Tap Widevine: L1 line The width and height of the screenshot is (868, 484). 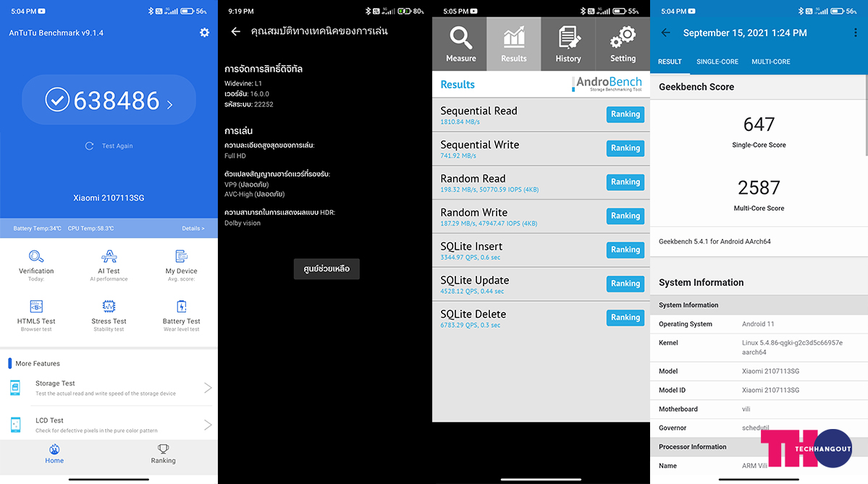click(243, 83)
